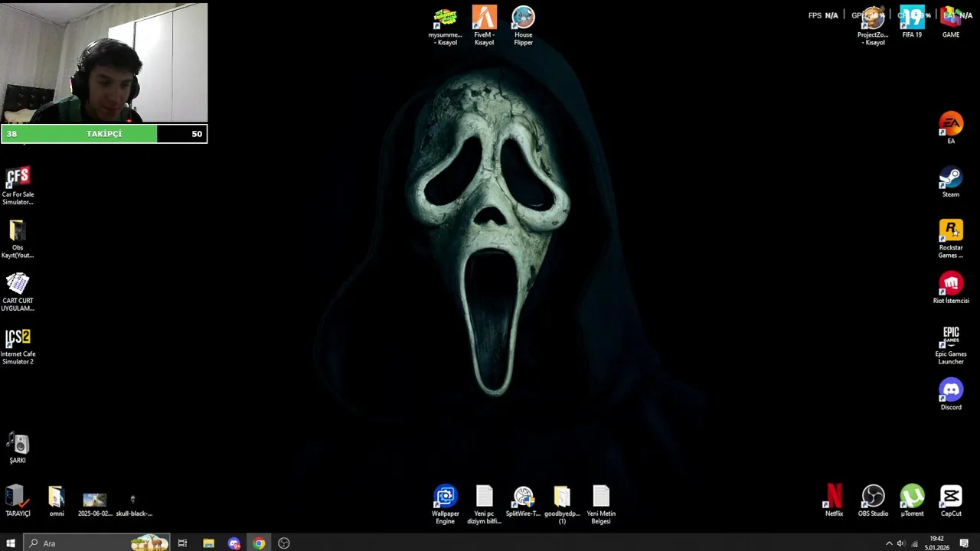Launch Wallpaper Engine from the desktop

(x=445, y=504)
